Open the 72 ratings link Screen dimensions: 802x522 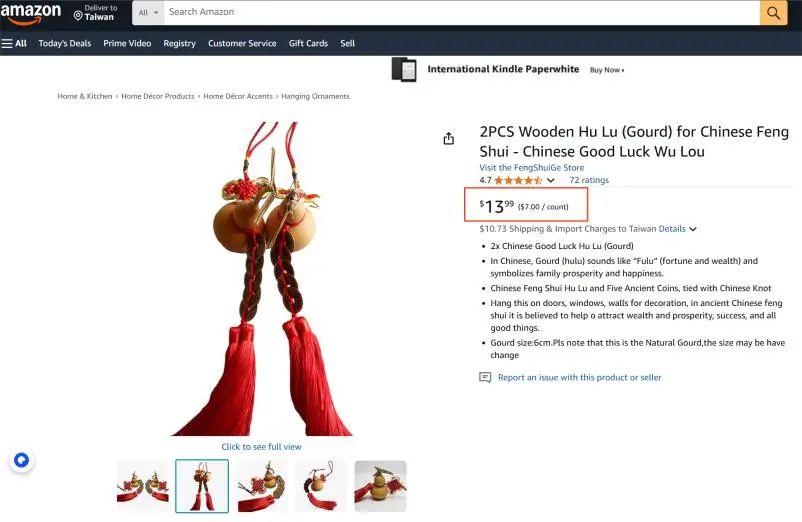pyautogui.click(x=589, y=180)
